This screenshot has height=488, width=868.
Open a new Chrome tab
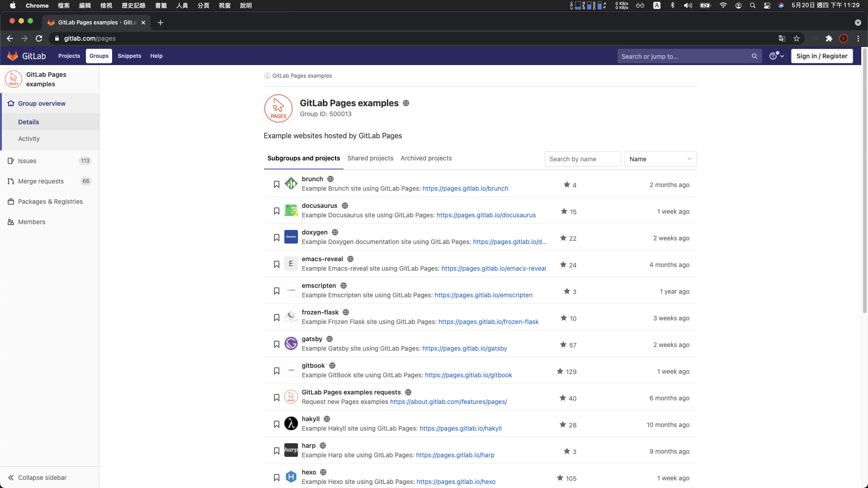(160, 23)
